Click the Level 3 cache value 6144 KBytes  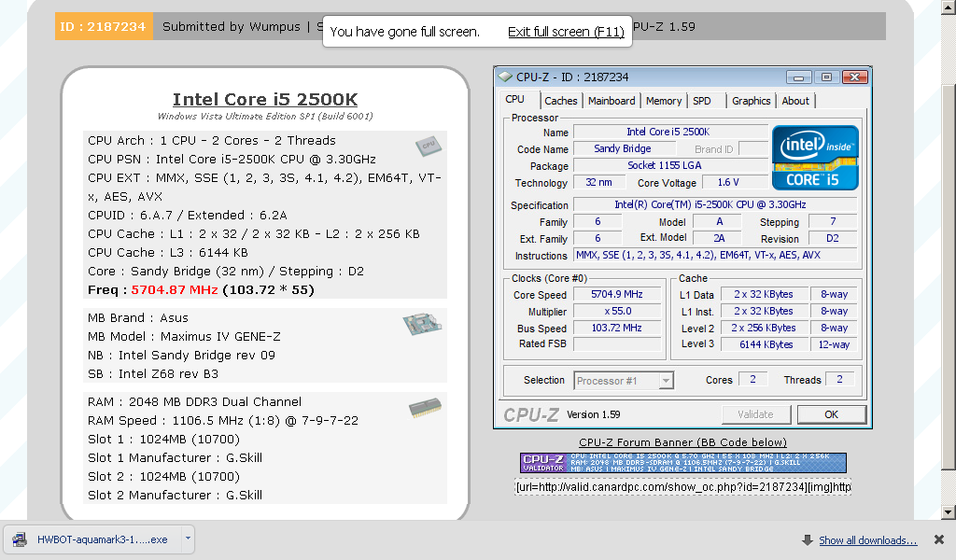766,344
